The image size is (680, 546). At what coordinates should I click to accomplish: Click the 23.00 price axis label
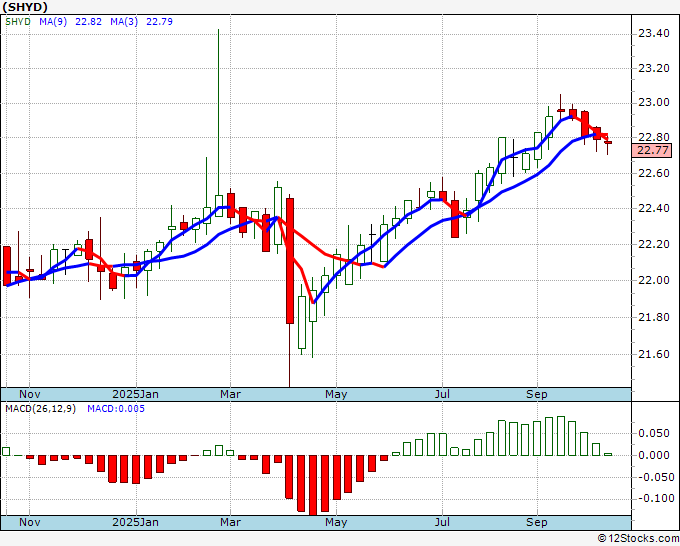click(x=654, y=103)
